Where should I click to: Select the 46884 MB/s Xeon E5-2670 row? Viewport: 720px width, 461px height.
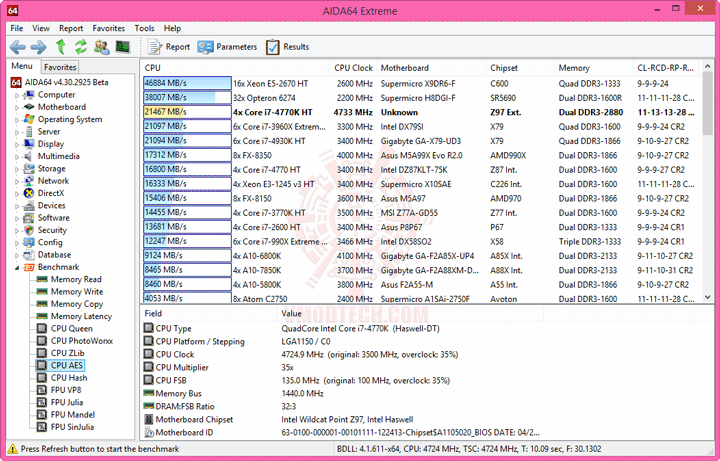tap(420, 84)
